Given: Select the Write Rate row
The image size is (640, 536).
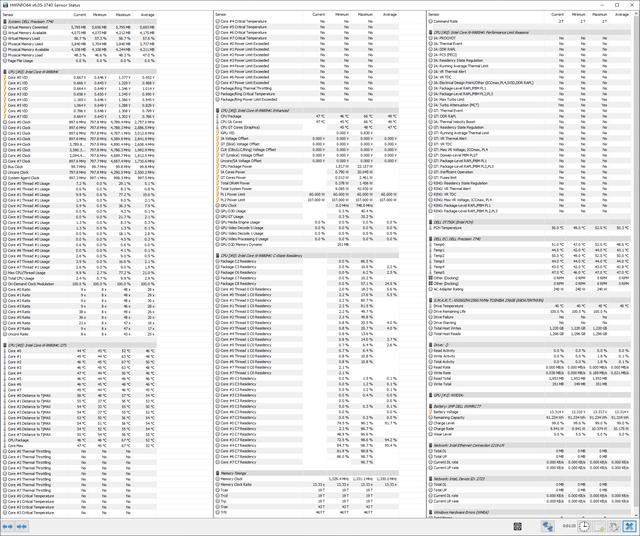Looking at the screenshot, I should [529, 373].
